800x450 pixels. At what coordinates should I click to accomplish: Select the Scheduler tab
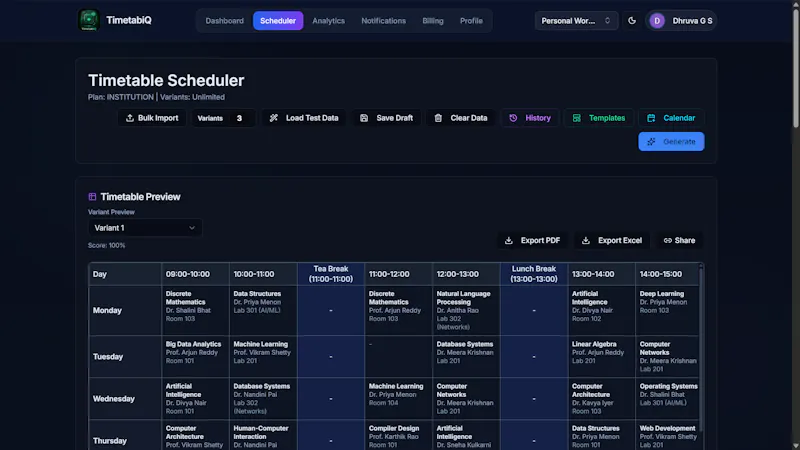[x=278, y=21]
